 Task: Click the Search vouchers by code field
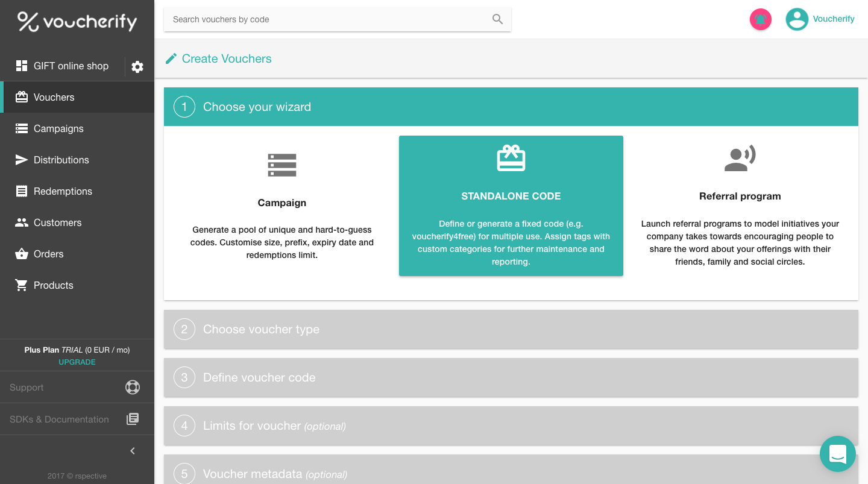338,19
